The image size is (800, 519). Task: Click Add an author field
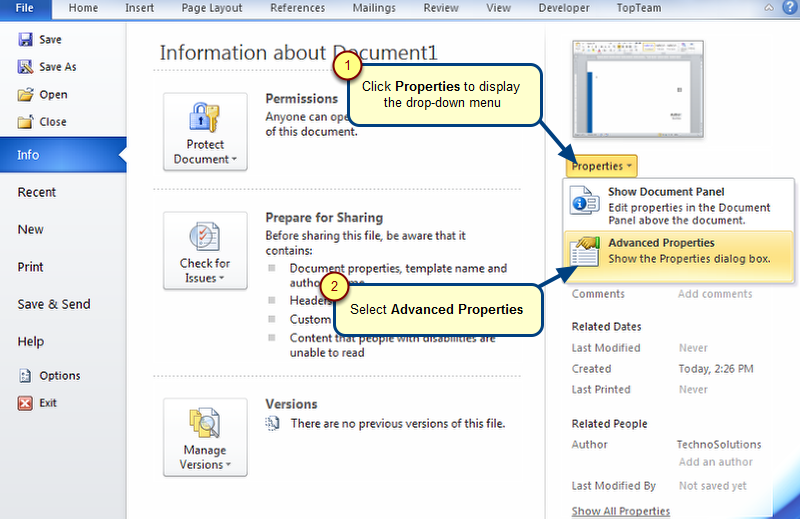(716, 462)
